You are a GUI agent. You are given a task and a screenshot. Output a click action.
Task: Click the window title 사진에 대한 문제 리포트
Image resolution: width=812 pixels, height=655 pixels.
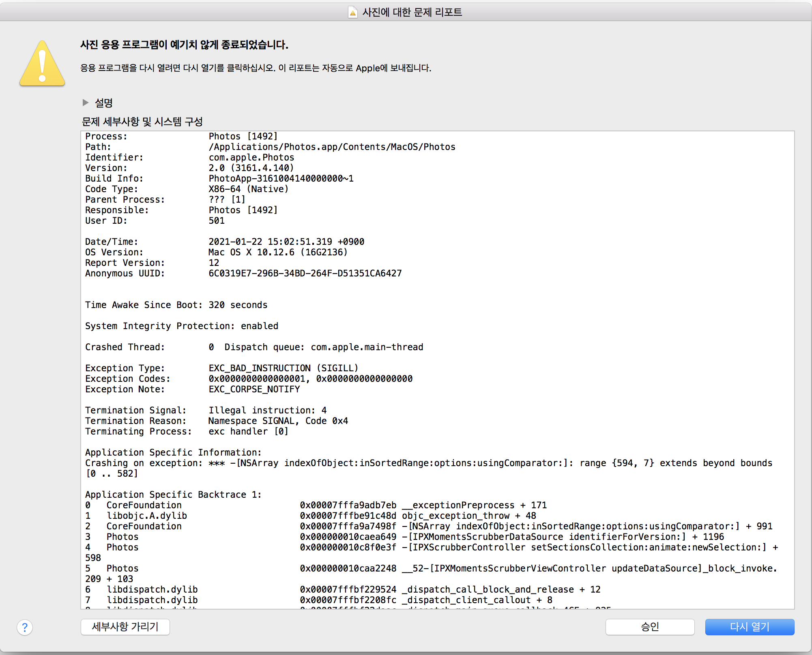tap(412, 12)
